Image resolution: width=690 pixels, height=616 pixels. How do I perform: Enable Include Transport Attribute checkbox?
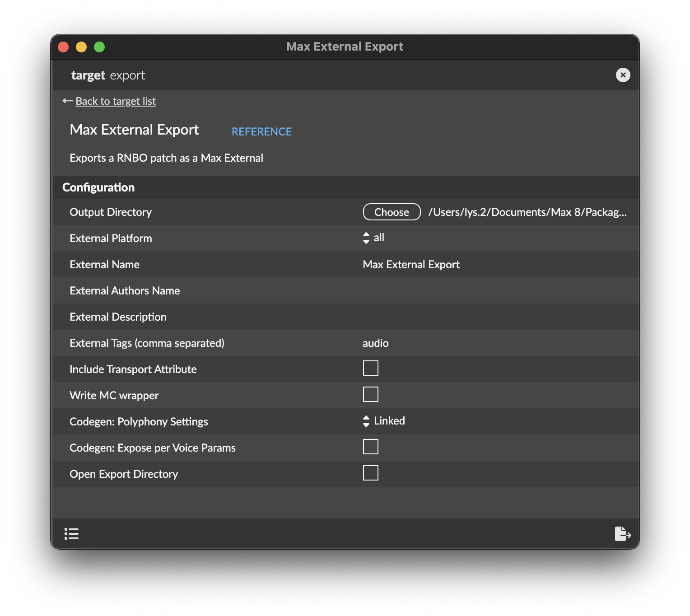pyautogui.click(x=370, y=369)
